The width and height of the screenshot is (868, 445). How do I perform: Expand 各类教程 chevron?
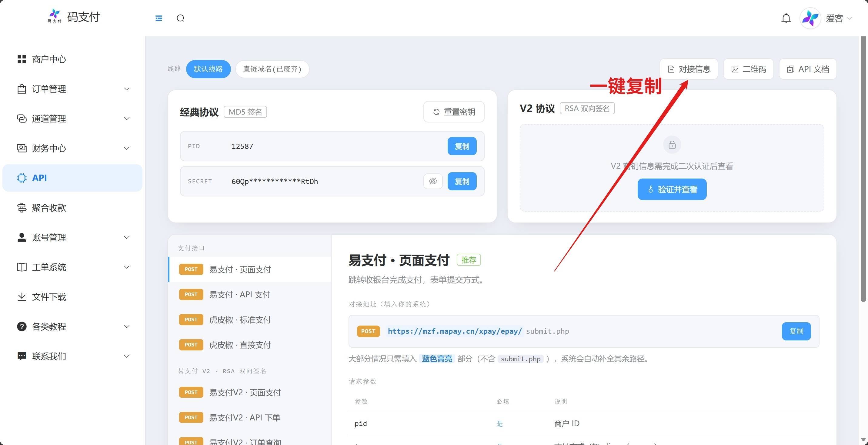[x=127, y=326]
